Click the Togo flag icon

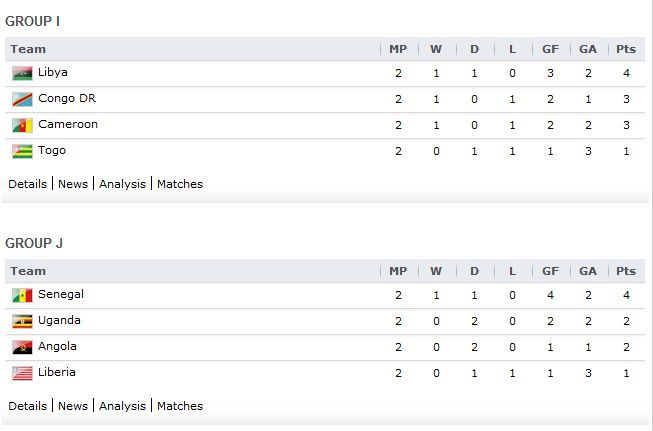coord(22,152)
